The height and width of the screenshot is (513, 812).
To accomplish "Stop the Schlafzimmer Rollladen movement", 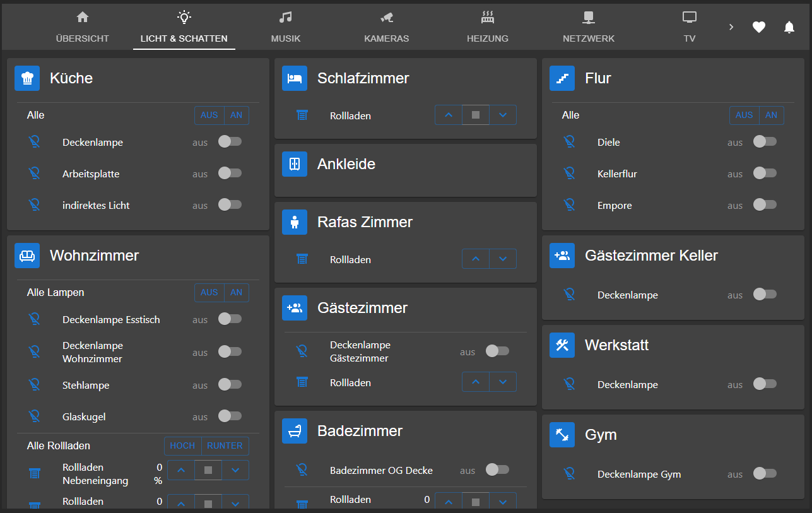I will point(476,115).
